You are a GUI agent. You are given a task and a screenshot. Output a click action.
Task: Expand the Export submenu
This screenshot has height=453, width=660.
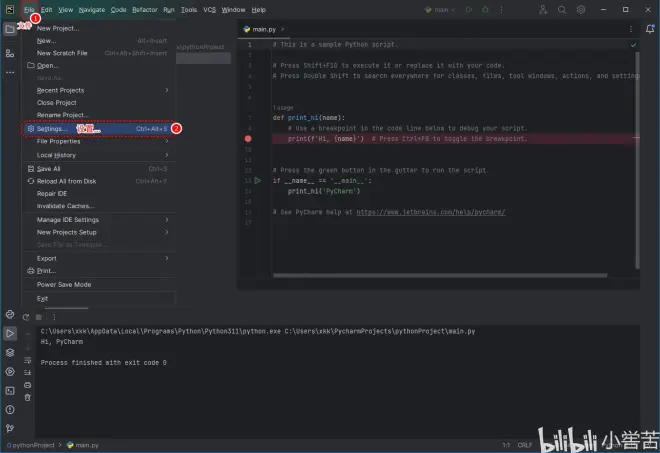[x=100, y=258]
